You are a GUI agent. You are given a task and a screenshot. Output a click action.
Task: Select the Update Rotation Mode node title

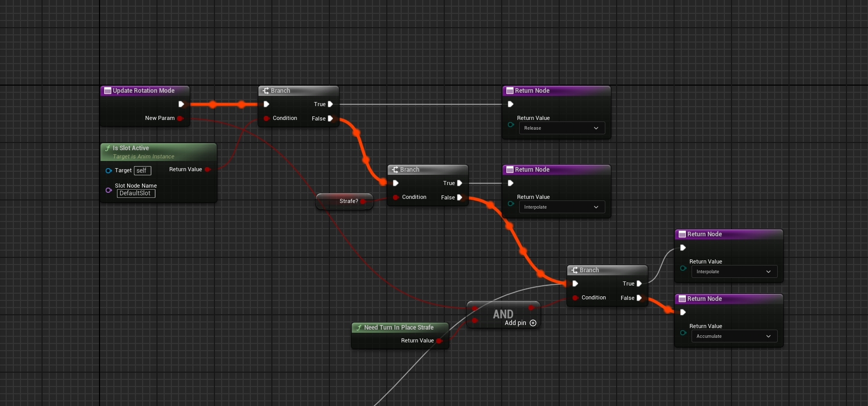(144, 91)
